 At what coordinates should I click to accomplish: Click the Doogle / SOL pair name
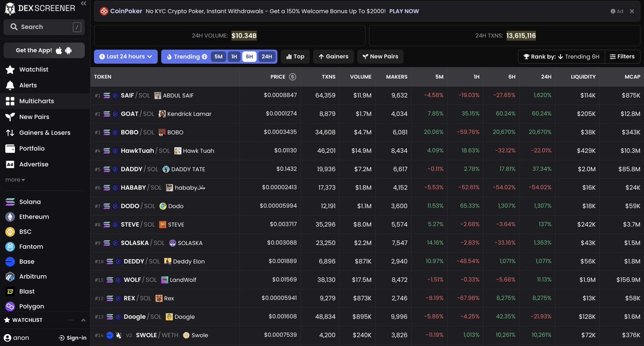coord(143,317)
